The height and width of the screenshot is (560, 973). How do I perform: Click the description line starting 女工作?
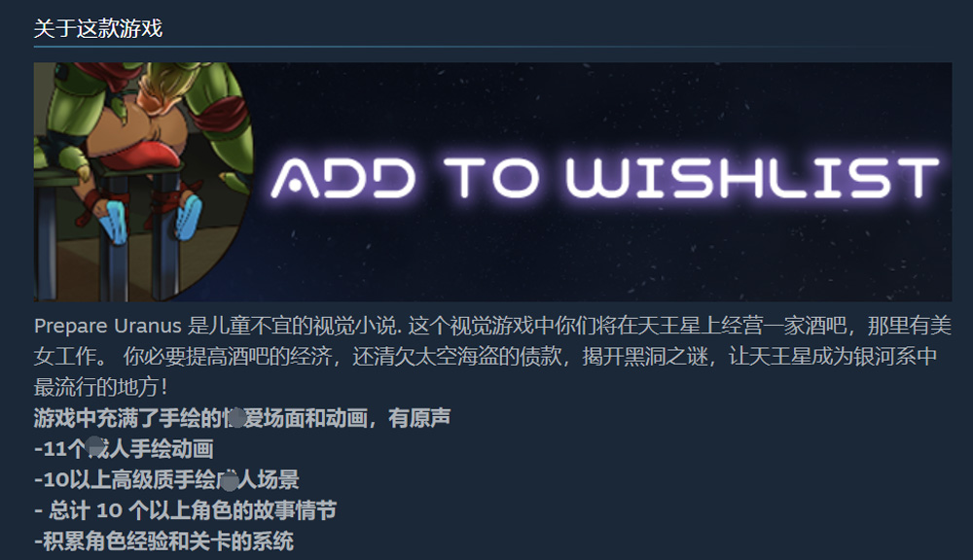(486, 357)
